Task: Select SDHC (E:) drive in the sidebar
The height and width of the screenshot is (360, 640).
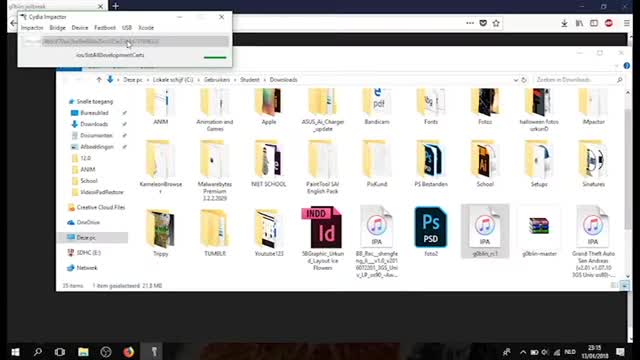Action: point(89,253)
